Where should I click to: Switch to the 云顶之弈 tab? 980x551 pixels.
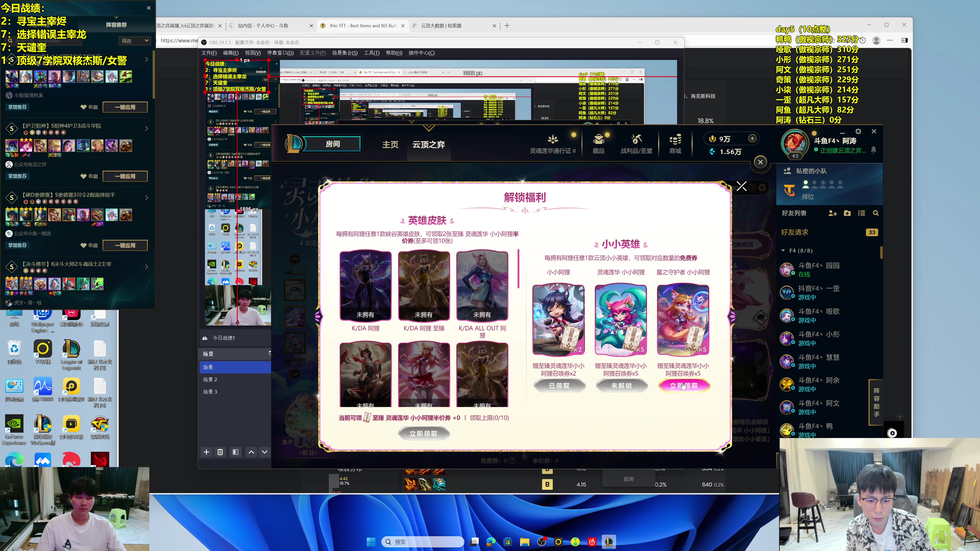[428, 144]
